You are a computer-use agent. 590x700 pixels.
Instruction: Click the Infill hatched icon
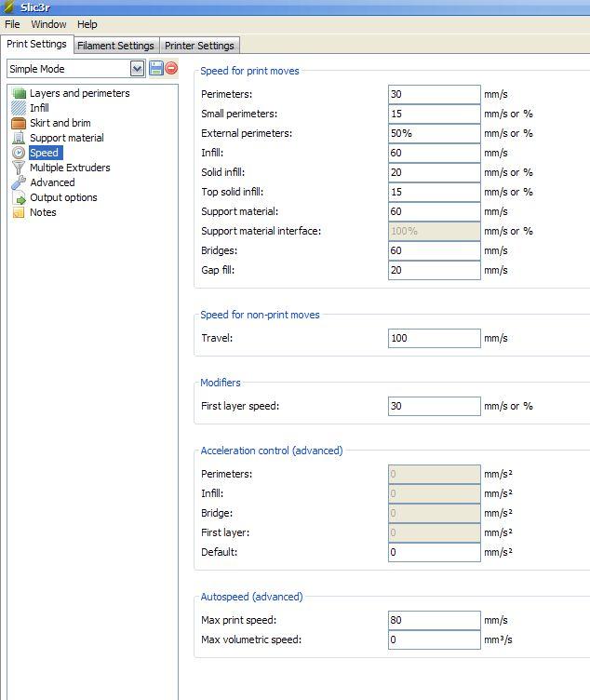19,108
